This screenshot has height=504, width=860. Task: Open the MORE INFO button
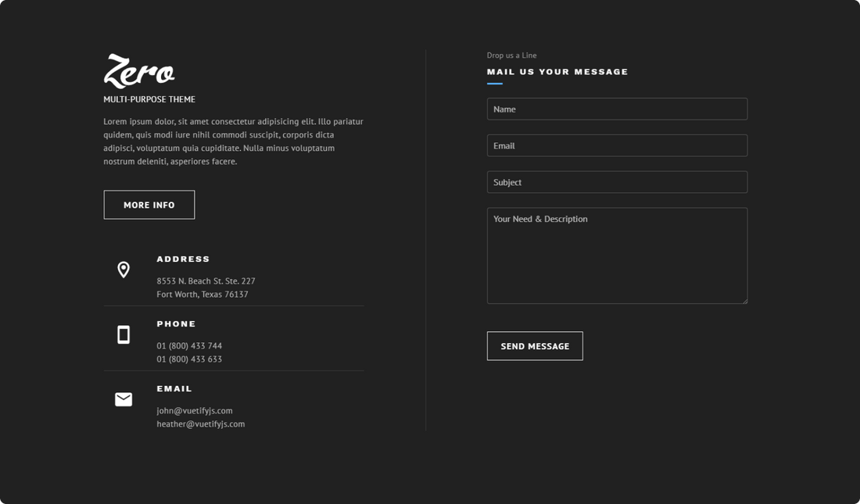[x=149, y=205]
